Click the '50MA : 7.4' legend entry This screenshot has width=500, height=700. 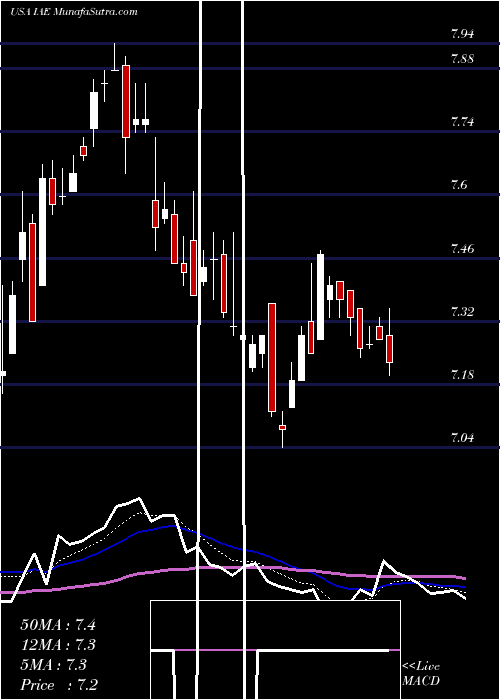[x=58, y=625]
